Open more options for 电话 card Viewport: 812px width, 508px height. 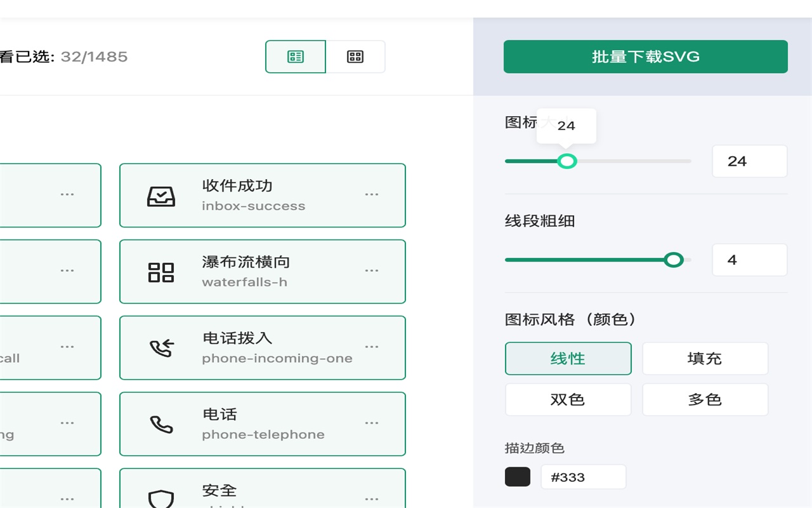[372, 423]
